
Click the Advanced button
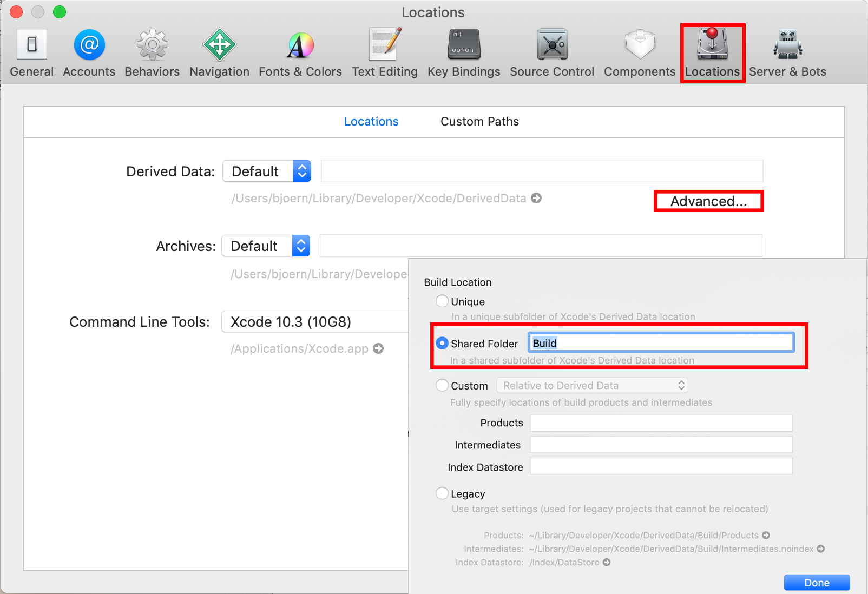click(x=708, y=201)
